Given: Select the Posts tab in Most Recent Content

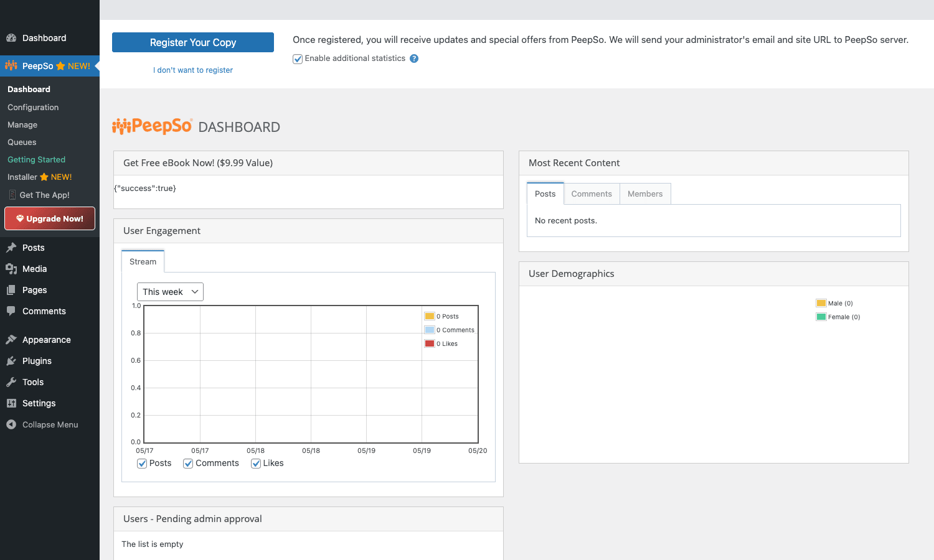Looking at the screenshot, I should point(545,194).
